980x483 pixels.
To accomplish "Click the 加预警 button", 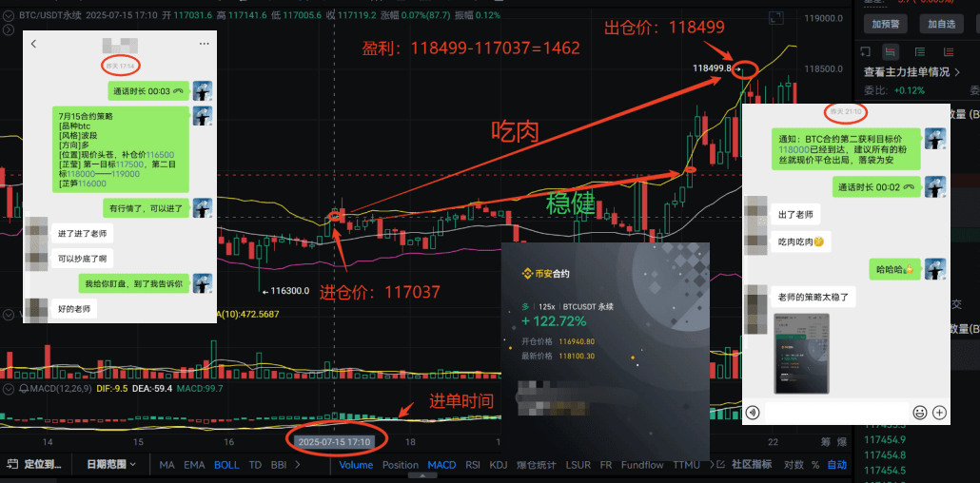I will (x=885, y=25).
